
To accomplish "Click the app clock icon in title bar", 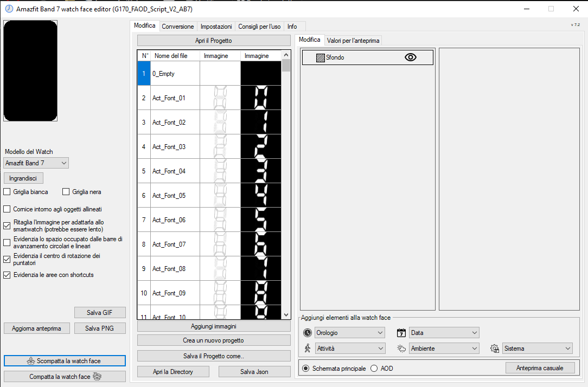I will click(x=9, y=9).
